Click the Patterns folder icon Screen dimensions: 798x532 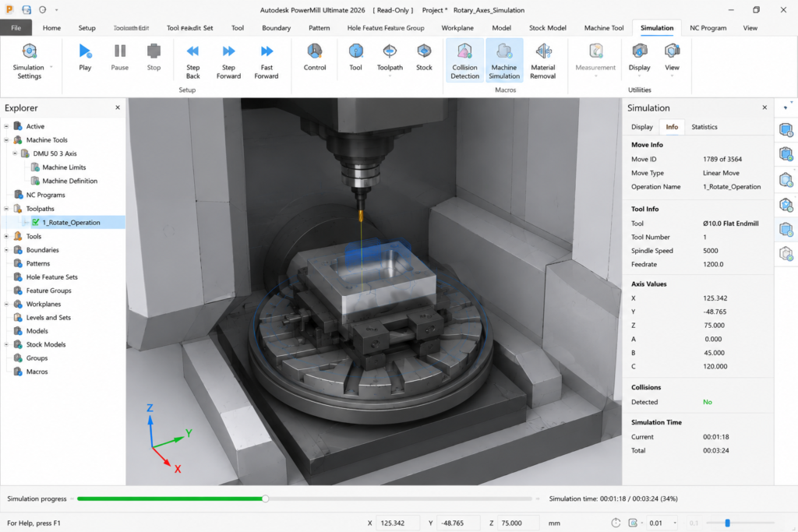coord(18,263)
